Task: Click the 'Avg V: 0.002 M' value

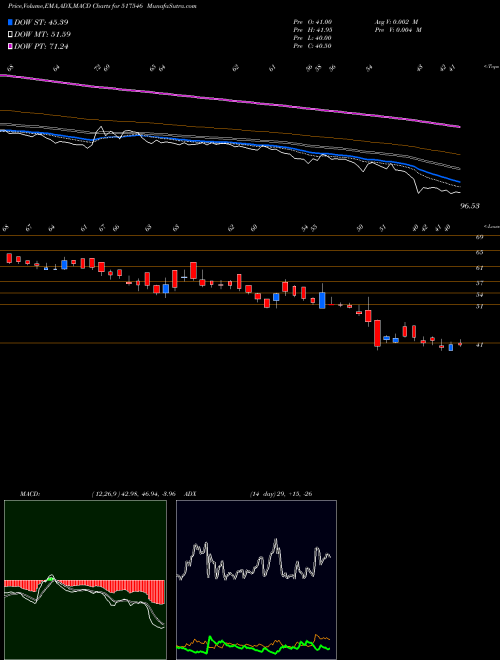Action: (396, 22)
